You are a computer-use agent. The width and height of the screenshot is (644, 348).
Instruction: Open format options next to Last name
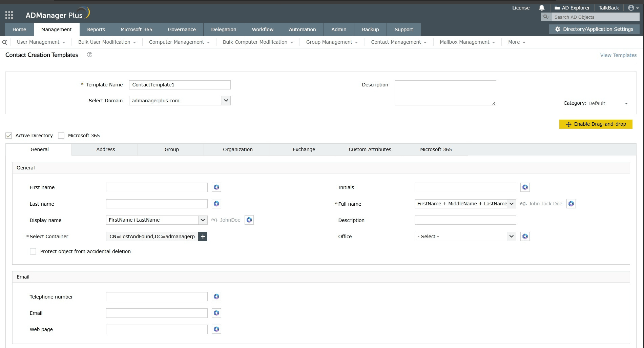(216, 203)
